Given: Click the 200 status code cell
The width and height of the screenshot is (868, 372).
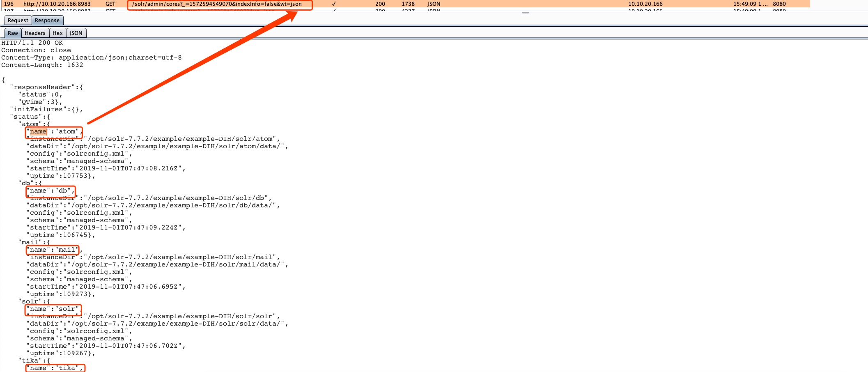Looking at the screenshot, I should point(380,4).
